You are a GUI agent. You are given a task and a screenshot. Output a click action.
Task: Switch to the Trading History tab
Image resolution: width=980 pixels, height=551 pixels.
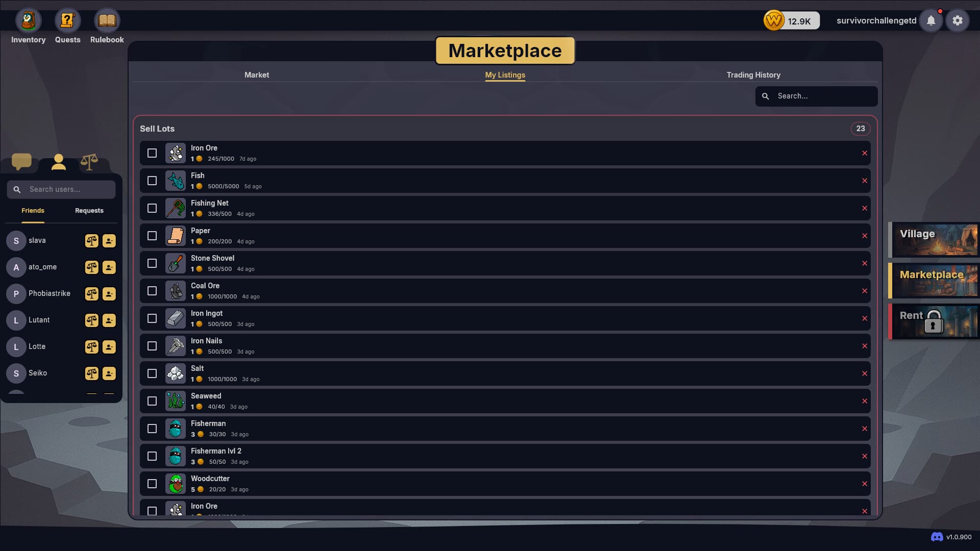point(753,74)
